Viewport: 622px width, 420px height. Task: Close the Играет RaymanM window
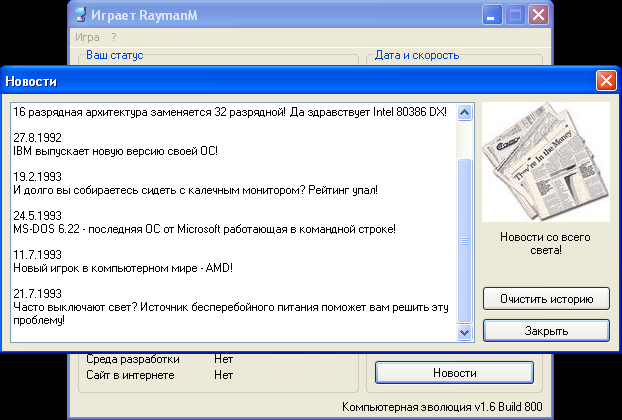pos(538,15)
